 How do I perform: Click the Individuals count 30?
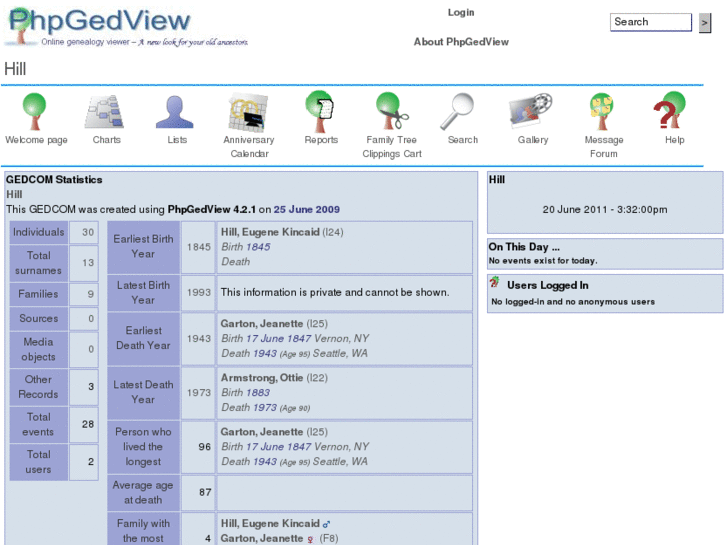point(88,232)
